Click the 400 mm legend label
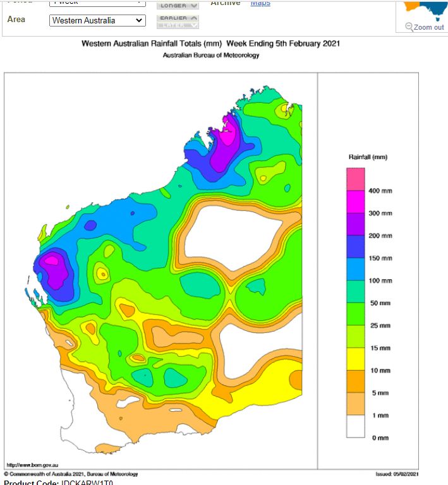 click(380, 191)
